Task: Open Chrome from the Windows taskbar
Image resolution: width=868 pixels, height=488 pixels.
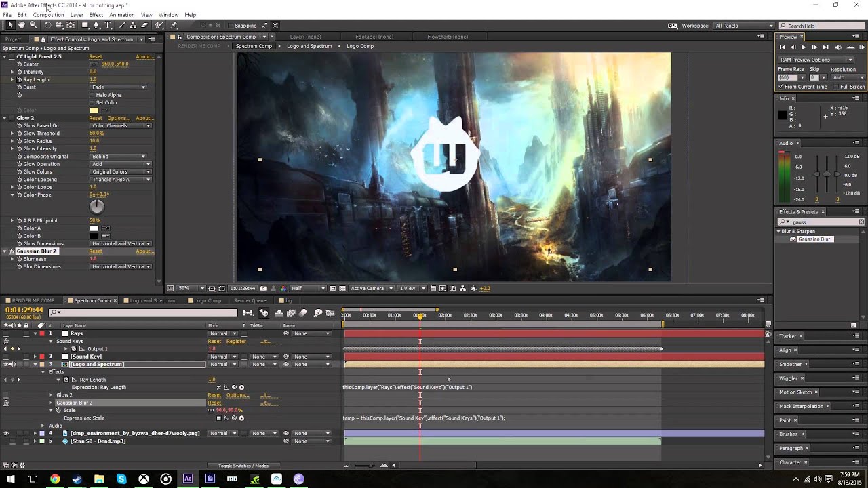Action: point(55,479)
